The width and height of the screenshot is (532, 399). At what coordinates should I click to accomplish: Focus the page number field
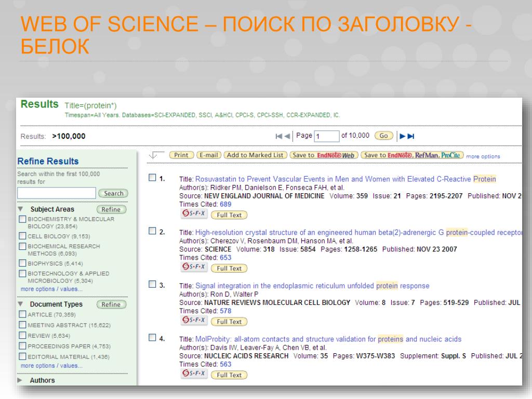click(326, 136)
